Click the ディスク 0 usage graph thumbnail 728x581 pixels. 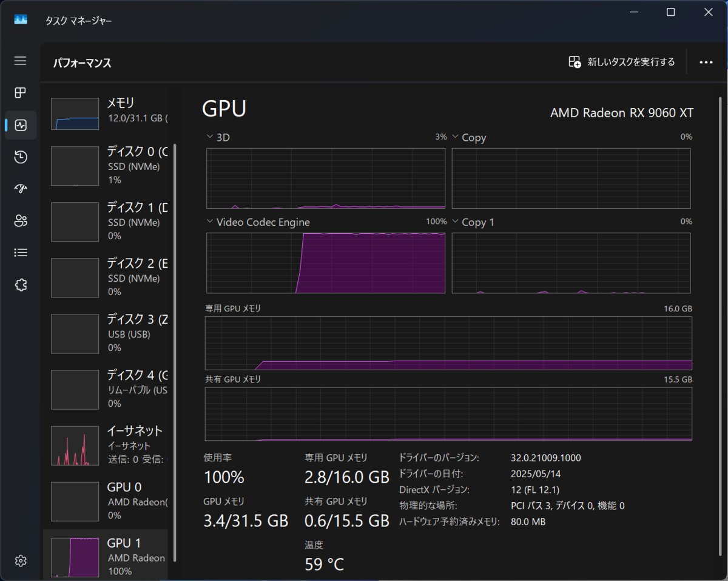pos(75,166)
